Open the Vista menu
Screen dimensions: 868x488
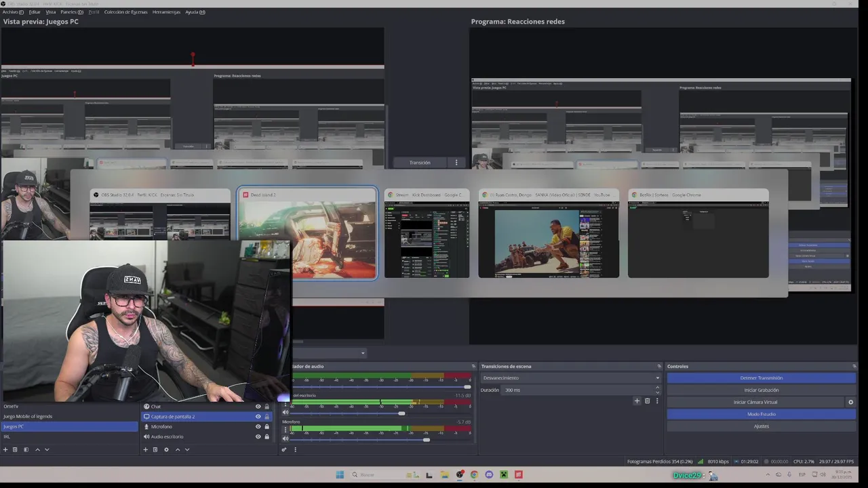point(50,12)
